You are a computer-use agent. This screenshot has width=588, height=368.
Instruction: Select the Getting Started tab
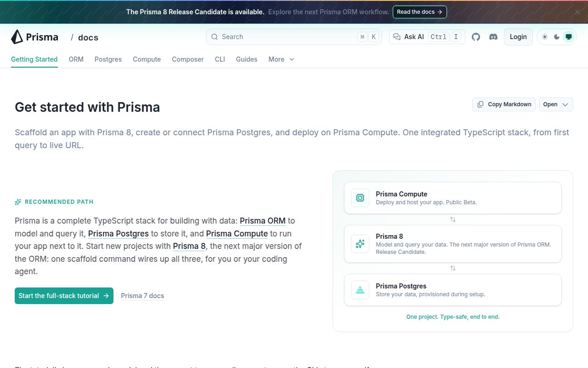pyautogui.click(x=34, y=59)
